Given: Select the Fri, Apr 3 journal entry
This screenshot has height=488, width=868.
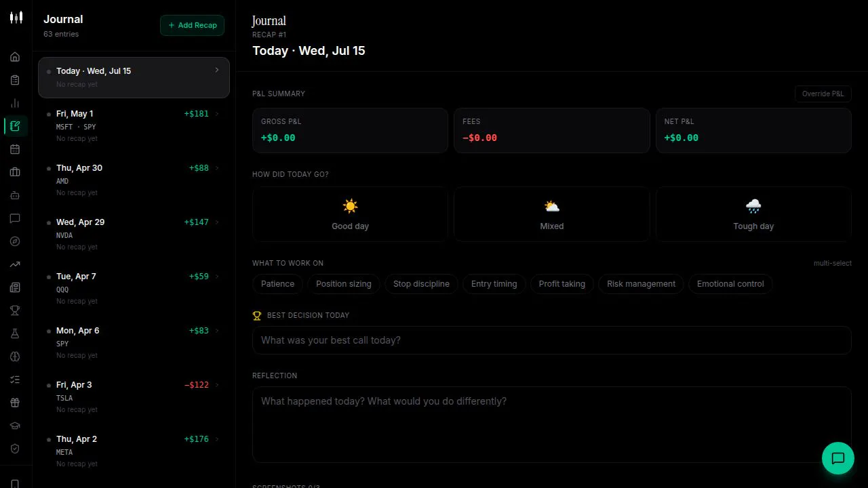Looking at the screenshot, I should pyautogui.click(x=134, y=396).
